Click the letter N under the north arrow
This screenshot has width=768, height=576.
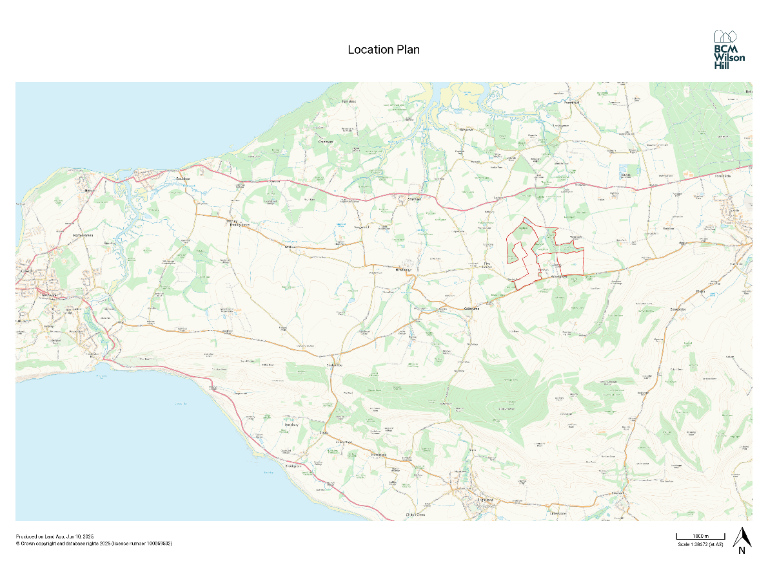pos(741,550)
